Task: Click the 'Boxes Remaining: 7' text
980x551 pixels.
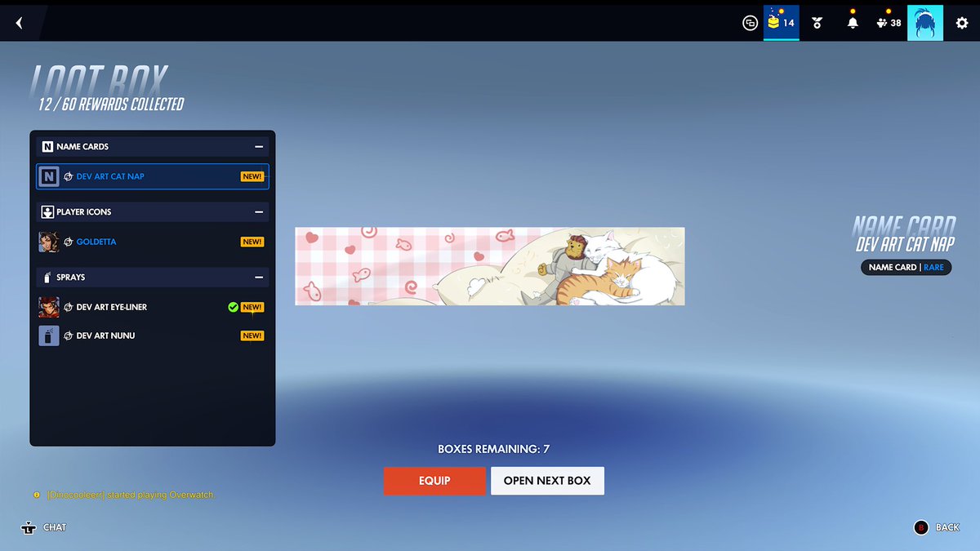Action: click(x=494, y=449)
